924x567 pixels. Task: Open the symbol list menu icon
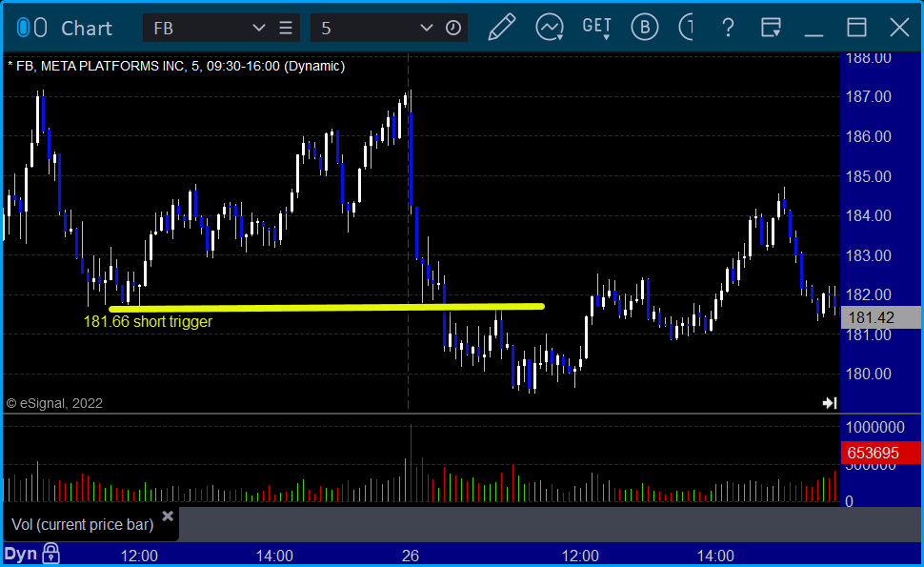tap(286, 28)
